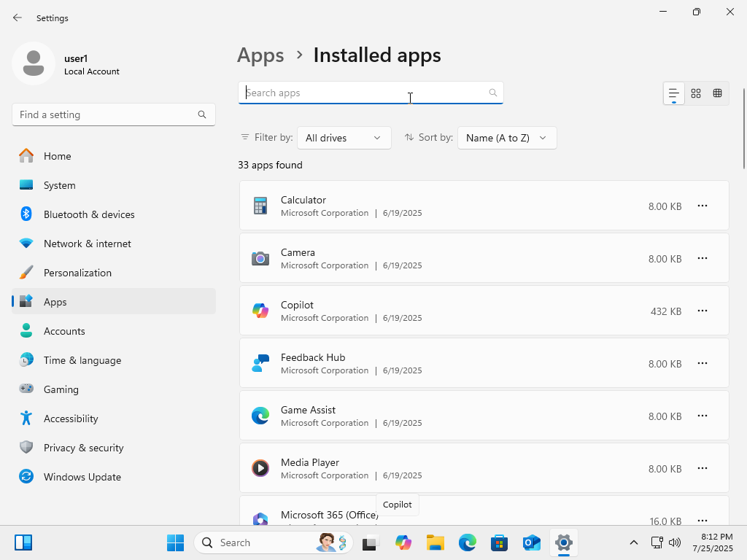Screen dimensions: 747x560
Task: Click the Copilot size value 432 KB
Action: [x=666, y=311]
